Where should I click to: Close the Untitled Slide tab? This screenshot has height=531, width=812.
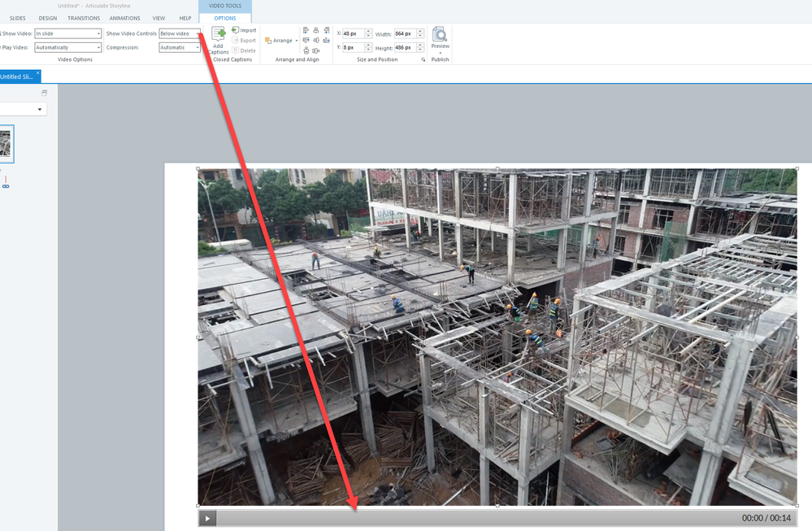[37, 73]
